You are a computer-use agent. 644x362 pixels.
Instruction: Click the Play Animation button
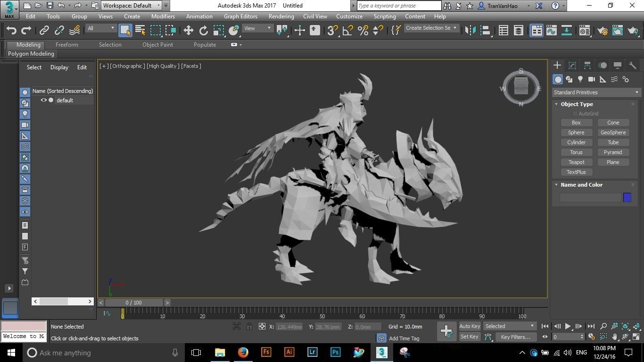click(568, 326)
